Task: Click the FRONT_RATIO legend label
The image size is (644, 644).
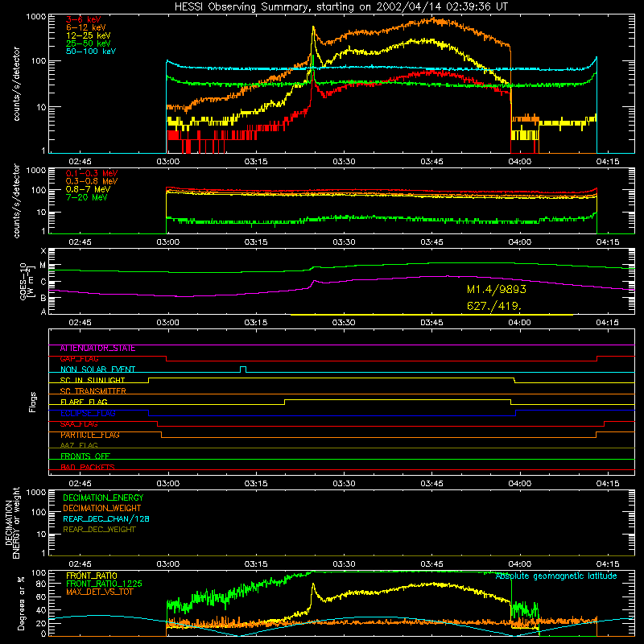Action: 92,576
